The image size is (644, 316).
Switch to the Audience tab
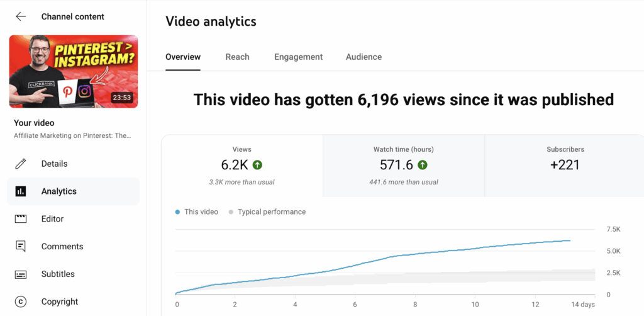tap(364, 57)
